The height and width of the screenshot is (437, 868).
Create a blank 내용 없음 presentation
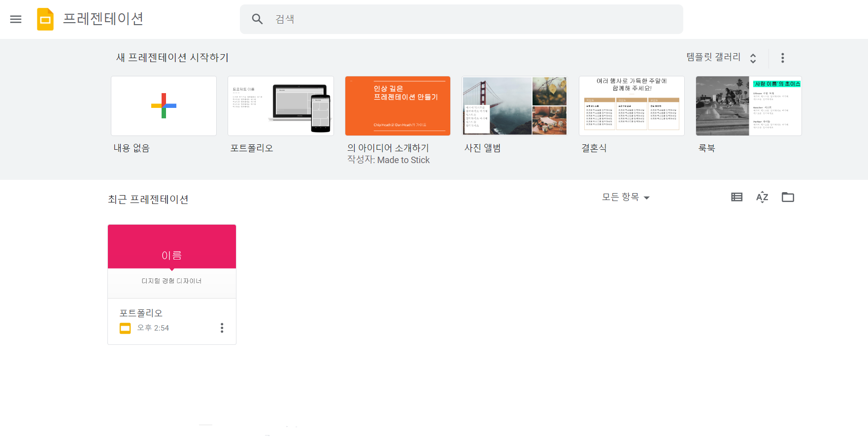click(164, 106)
